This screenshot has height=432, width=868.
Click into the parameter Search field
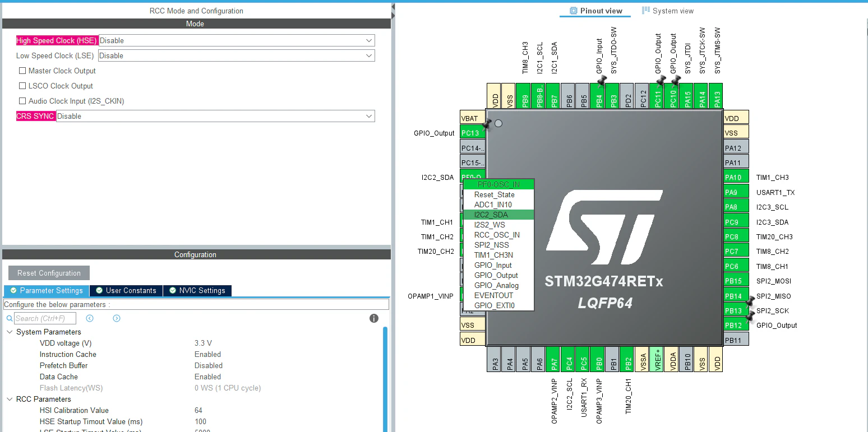pos(45,318)
